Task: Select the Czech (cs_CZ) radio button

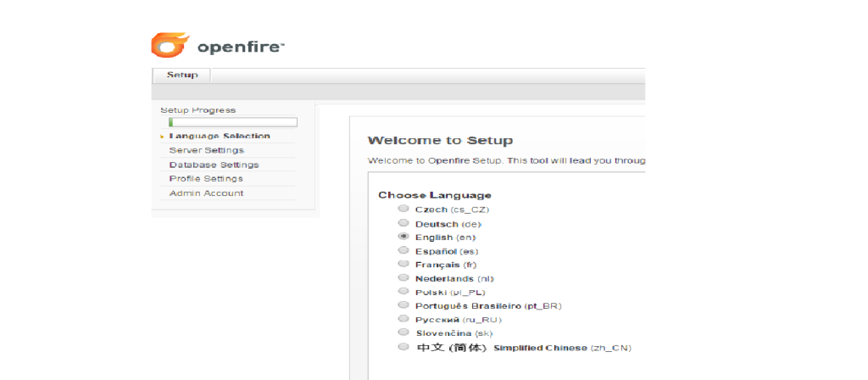Action: click(x=403, y=209)
